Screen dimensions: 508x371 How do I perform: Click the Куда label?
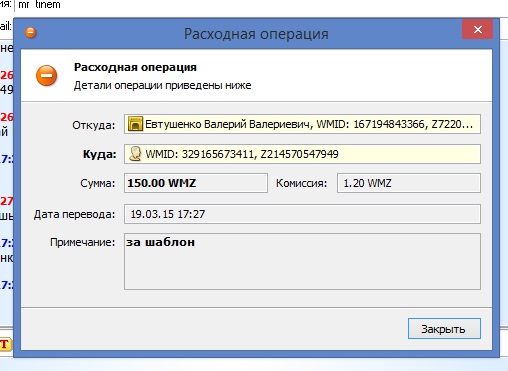pos(100,154)
